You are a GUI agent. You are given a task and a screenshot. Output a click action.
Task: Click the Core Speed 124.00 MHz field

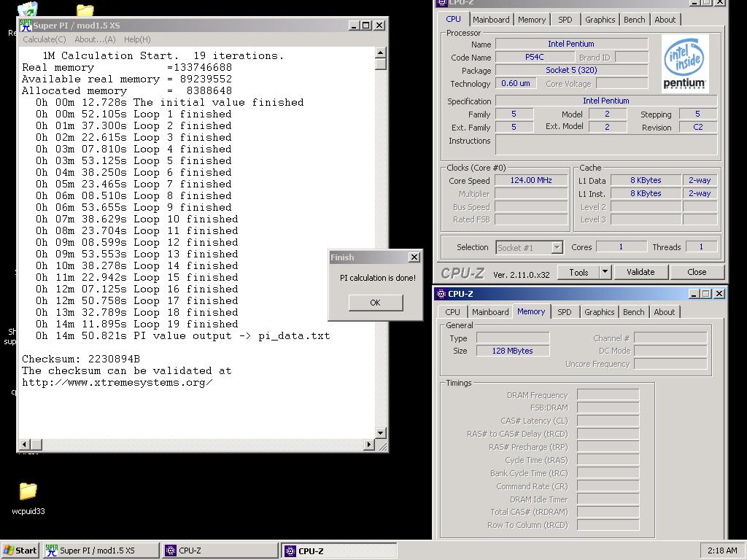pyautogui.click(x=531, y=181)
